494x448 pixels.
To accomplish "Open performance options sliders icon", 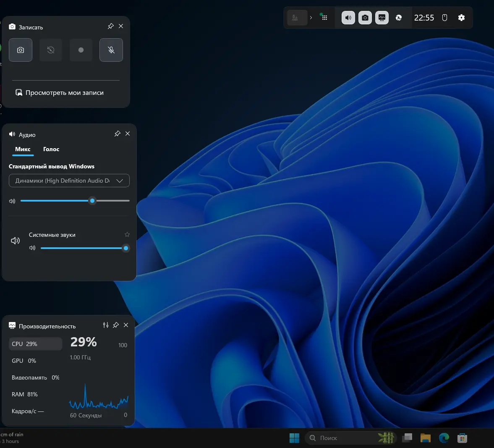I will [106, 325].
